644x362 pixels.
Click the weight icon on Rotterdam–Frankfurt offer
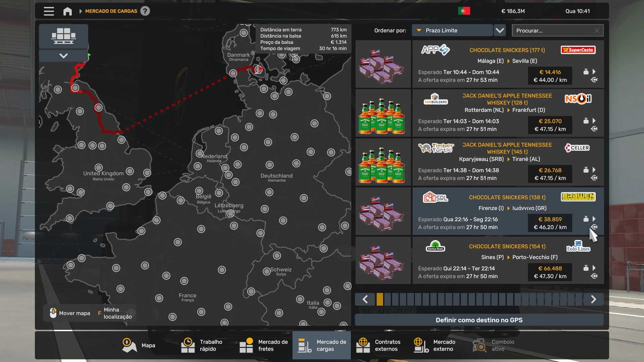pyautogui.click(x=586, y=121)
